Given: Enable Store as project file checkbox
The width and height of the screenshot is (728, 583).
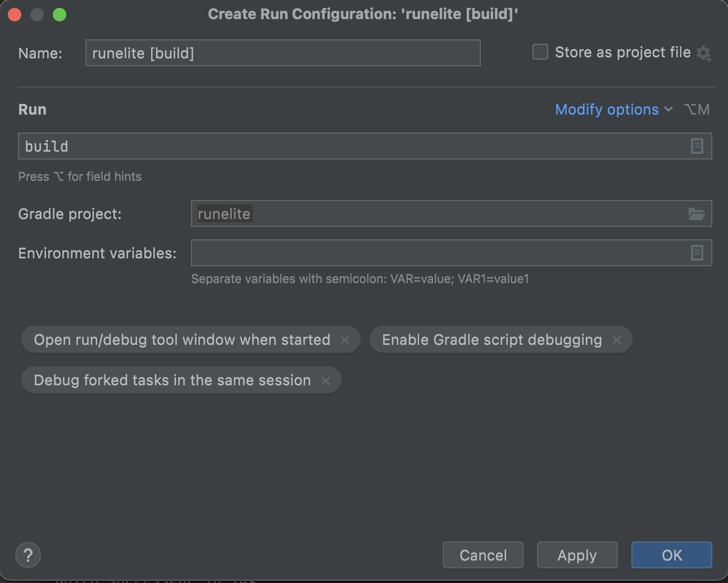Looking at the screenshot, I should (540, 52).
